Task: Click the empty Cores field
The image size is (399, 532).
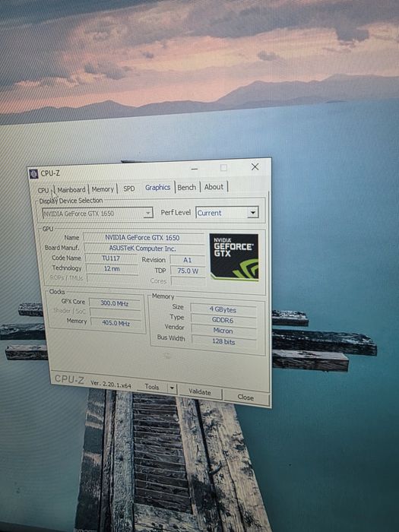Action: pos(188,281)
